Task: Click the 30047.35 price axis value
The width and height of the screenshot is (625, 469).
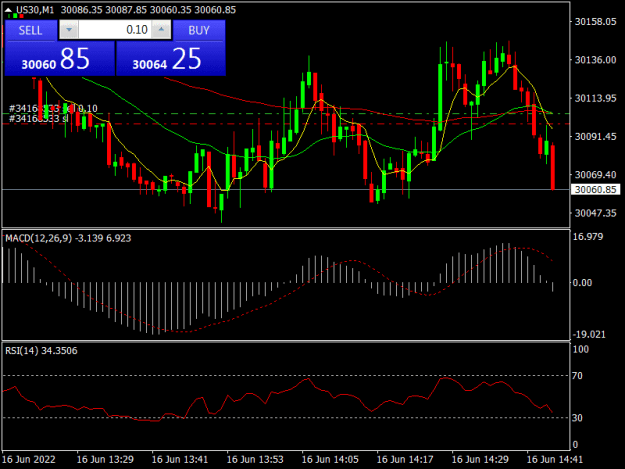Action: 596,213
